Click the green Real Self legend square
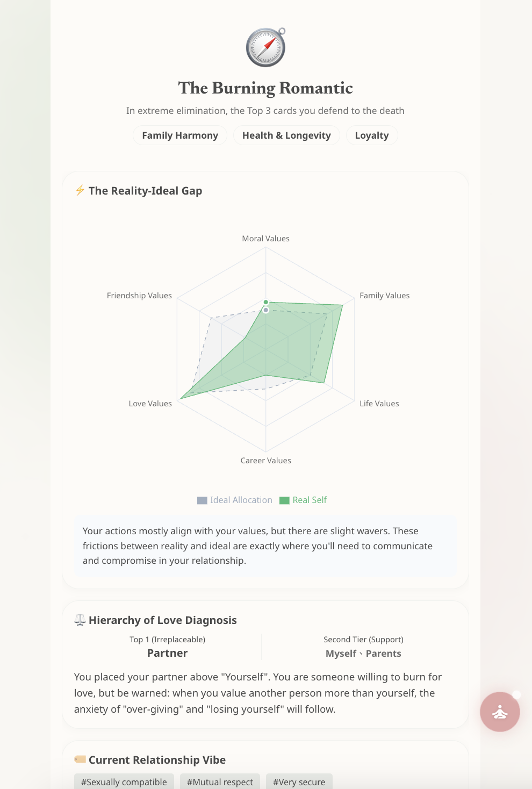 284,500
